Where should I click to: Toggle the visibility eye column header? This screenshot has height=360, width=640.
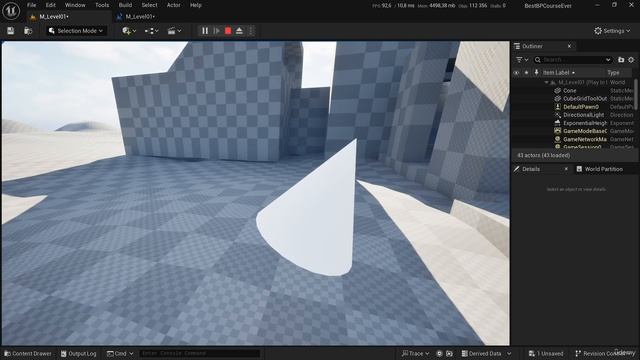(516, 73)
